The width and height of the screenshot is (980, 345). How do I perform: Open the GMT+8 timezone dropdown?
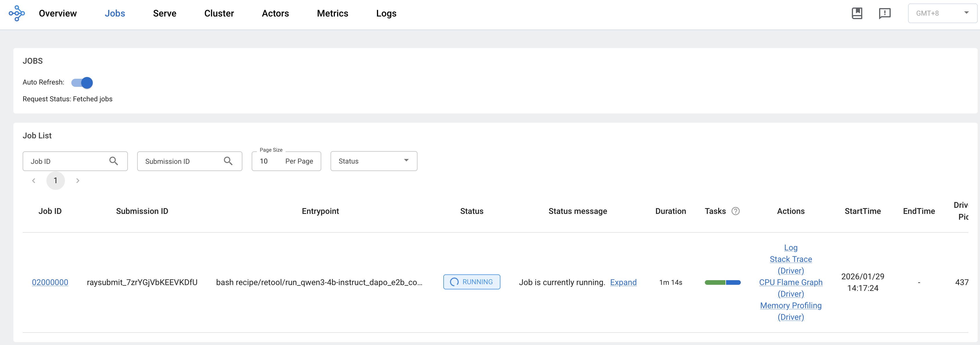[942, 13]
